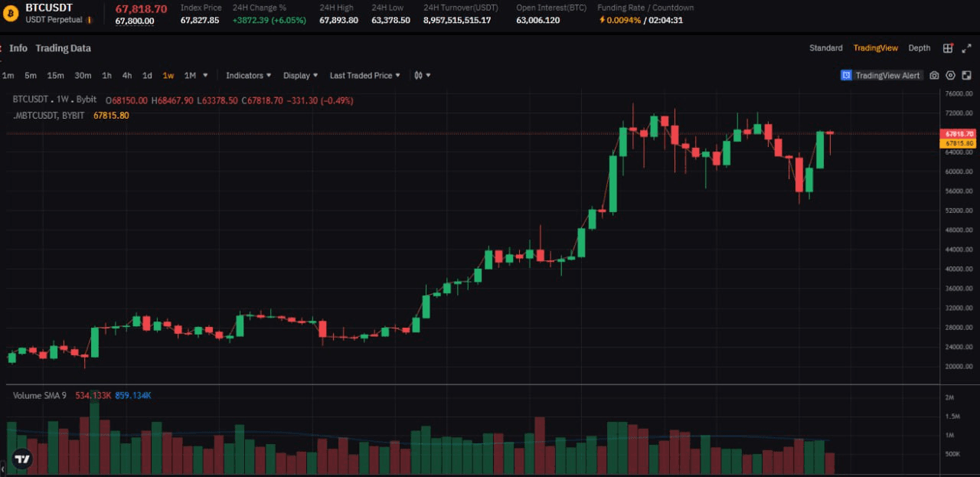Click the chart fullscreen icon beside settings
Image resolution: width=980 pixels, height=477 pixels.
point(966,76)
